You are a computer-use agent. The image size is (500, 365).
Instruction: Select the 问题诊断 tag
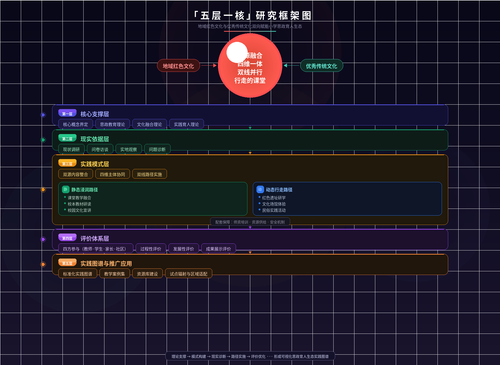pos(157,149)
